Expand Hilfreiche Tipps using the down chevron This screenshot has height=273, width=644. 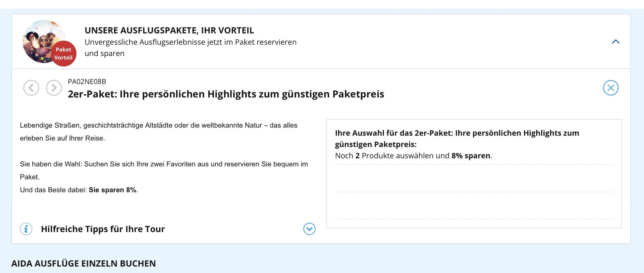pyautogui.click(x=309, y=229)
